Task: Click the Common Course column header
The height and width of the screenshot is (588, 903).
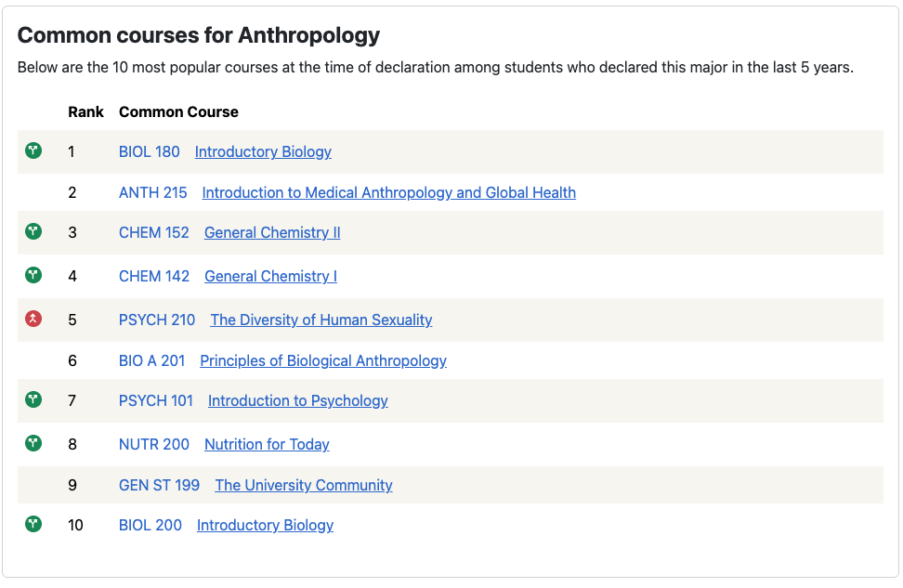Action: tap(178, 111)
